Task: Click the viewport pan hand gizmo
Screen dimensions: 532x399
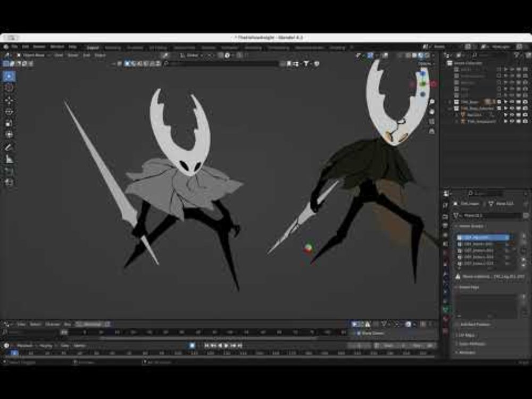Action: [x=432, y=112]
